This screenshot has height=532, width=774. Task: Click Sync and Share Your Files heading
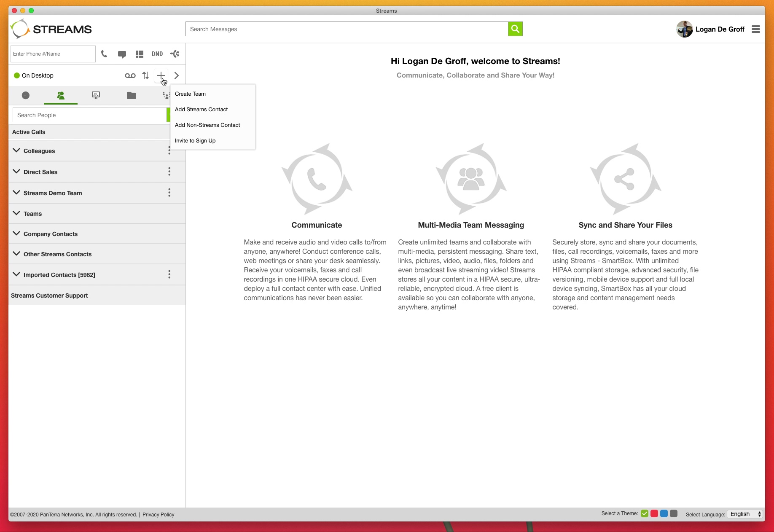[x=625, y=225]
